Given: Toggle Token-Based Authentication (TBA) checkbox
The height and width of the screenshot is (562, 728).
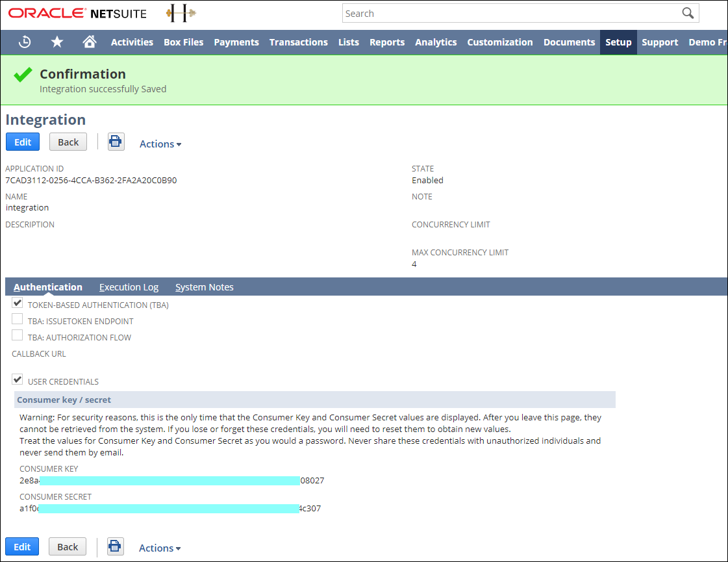Looking at the screenshot, I should [18, 303].
